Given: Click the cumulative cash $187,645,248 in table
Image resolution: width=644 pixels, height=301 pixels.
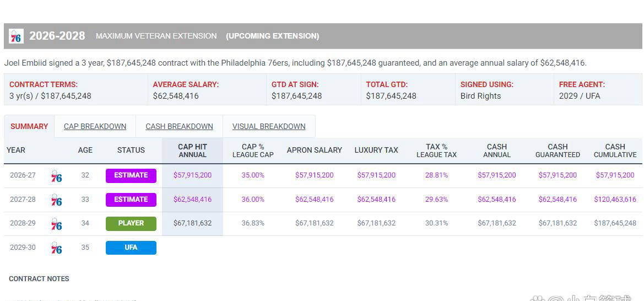Looking at the screenshot, I should point(615,223).
